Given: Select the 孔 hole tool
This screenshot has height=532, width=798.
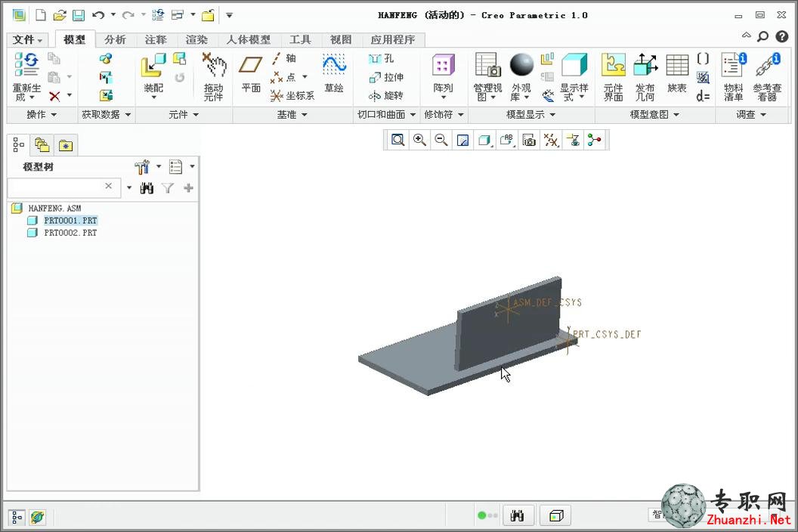Looking at the screenshot, I should pyautogui.click(x=381, y=58).
